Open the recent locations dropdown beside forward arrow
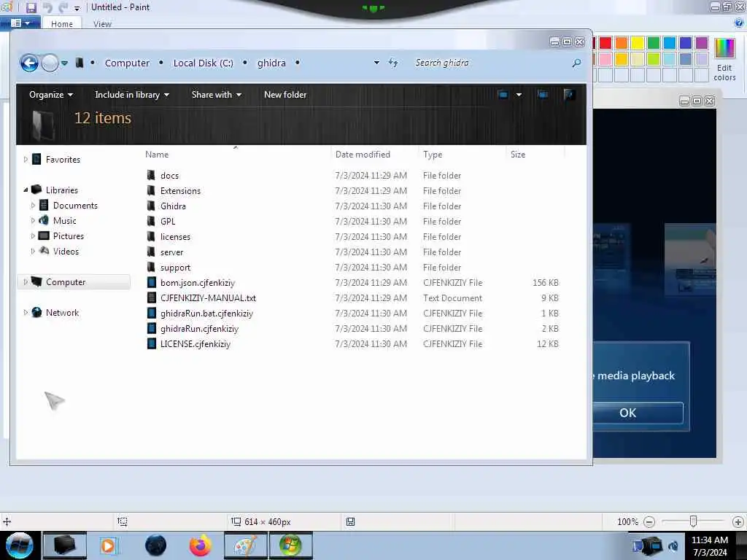This screenshot has width=747, height=560. coord(64,63)
